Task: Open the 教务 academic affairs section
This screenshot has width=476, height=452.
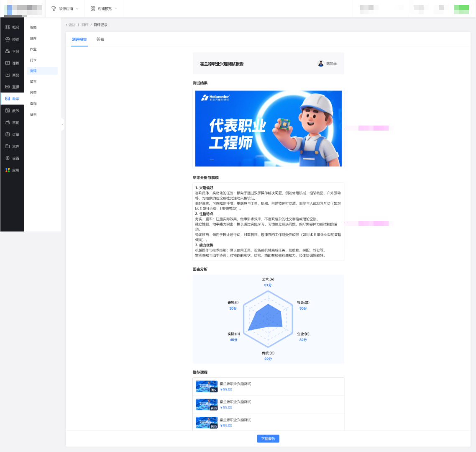Action: (12, 110)
